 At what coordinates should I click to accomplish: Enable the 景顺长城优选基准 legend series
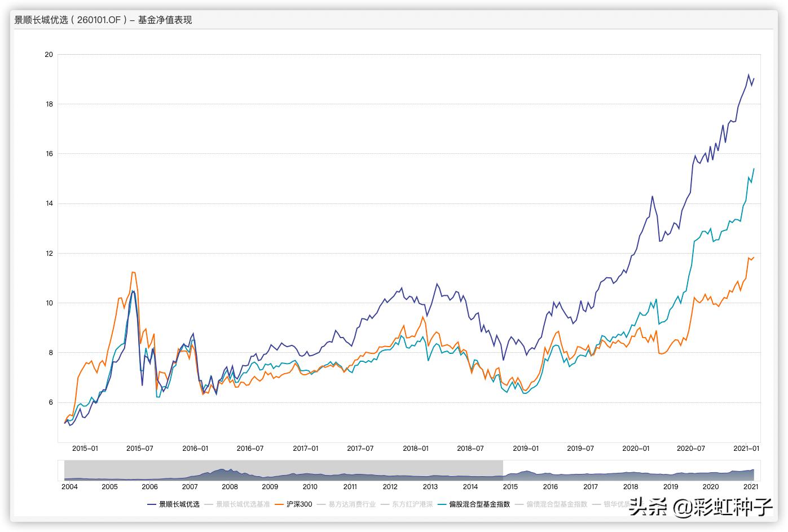pos(237,504)
